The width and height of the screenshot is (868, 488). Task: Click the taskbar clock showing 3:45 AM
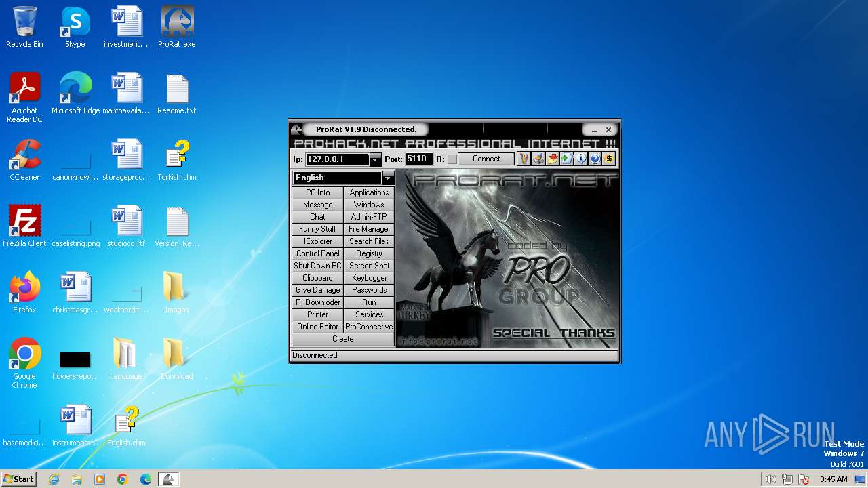click(833, 479)
